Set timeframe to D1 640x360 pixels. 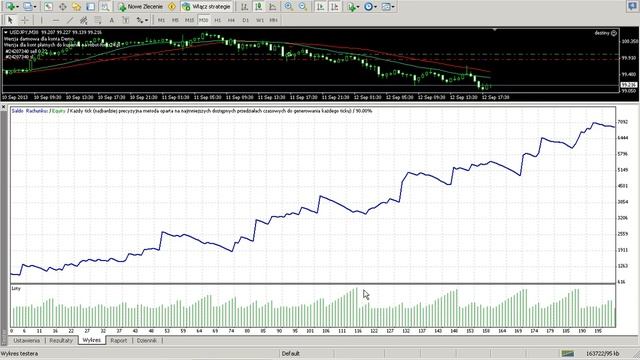pos(245,20)
